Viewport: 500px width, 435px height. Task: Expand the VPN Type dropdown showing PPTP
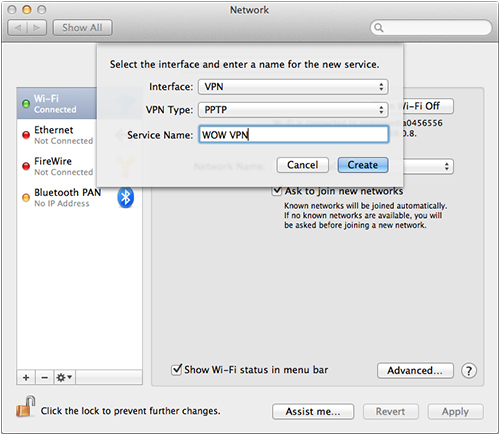(x=293, y=110)
